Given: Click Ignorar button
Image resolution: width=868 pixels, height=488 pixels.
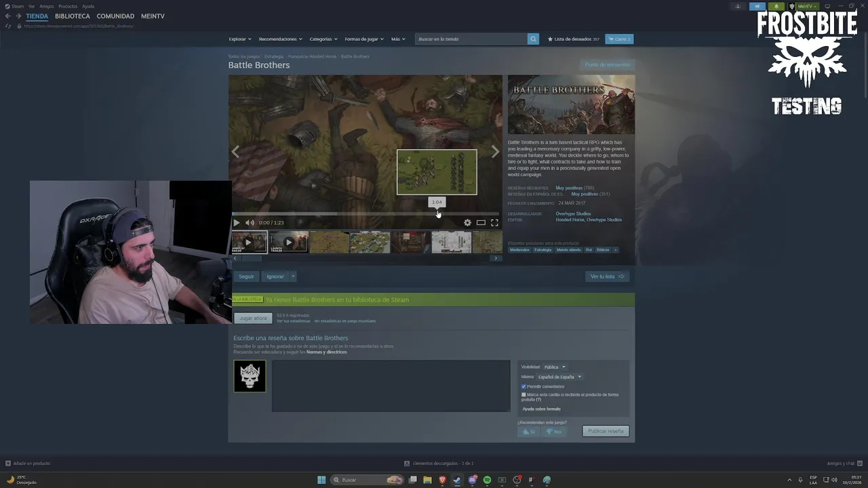Looking at the screenshot, I should click(275, 277).
